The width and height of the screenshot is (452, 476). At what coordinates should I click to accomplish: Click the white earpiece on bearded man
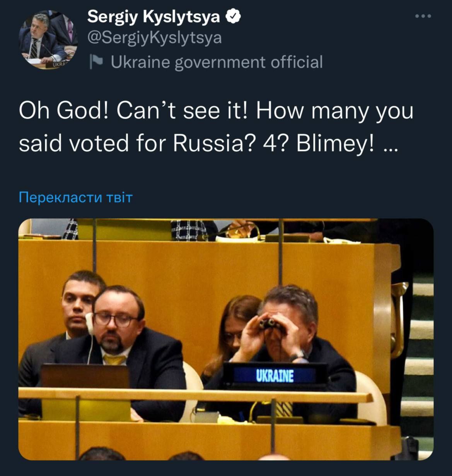(x=90, y=324)
